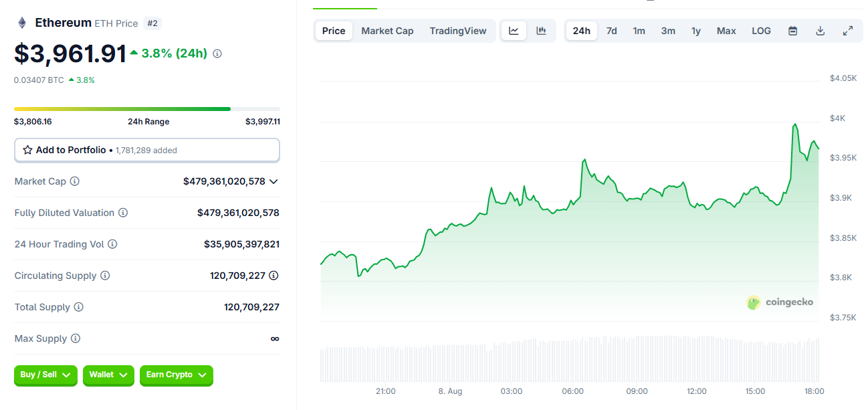Expand chart to fullscreen
The image size is (868, 410).
point(848,31)
